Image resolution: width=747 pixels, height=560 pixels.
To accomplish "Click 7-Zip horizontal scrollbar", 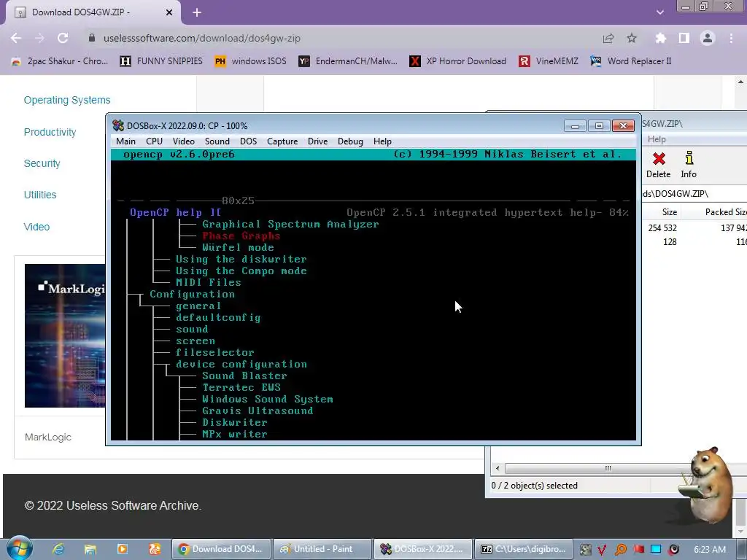I will 608,469.
